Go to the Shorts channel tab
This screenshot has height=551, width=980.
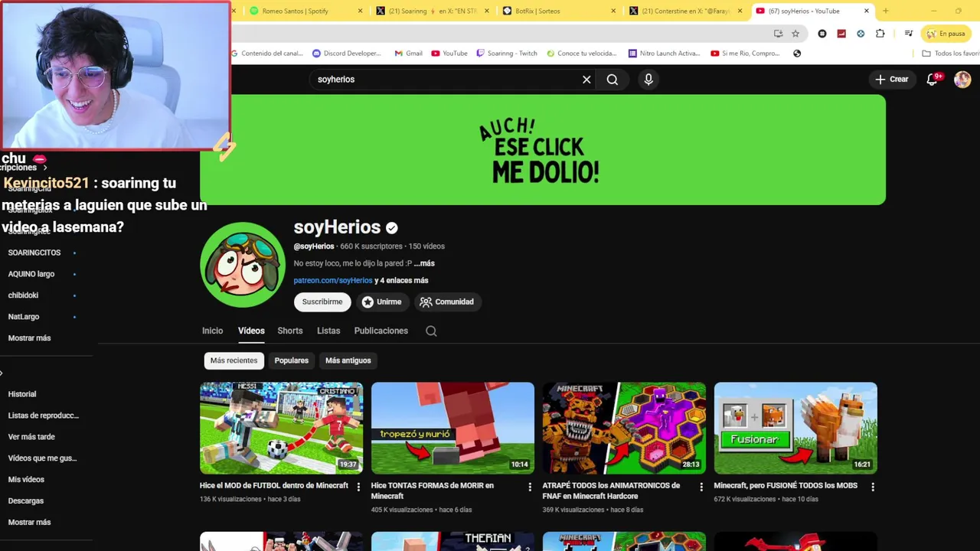click(x=290, y=331)
